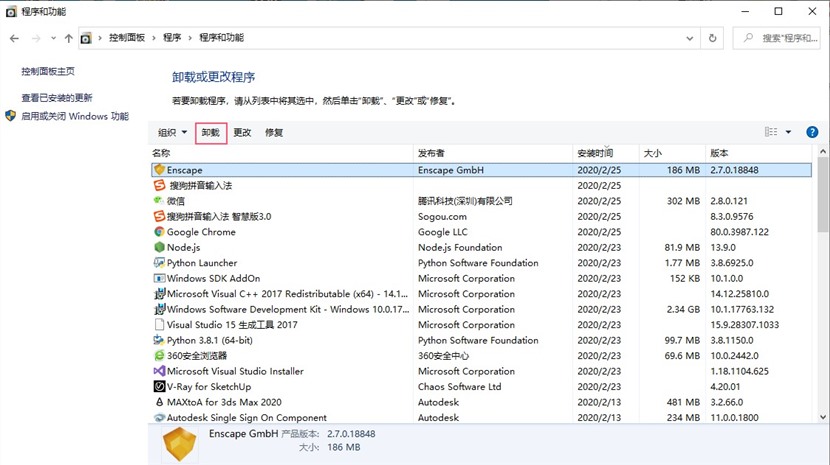Click the Google Chrome icon

pyautogui.click(x=159, y=231)
